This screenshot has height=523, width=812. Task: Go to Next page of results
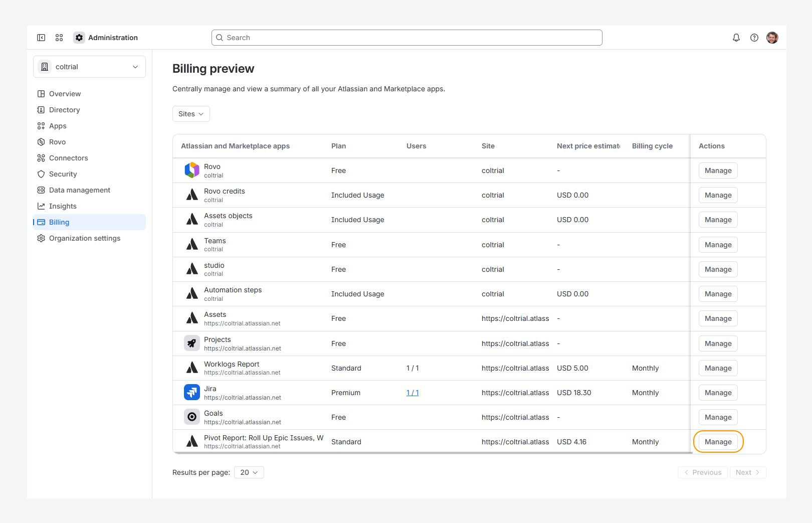(x=748, y=472)
